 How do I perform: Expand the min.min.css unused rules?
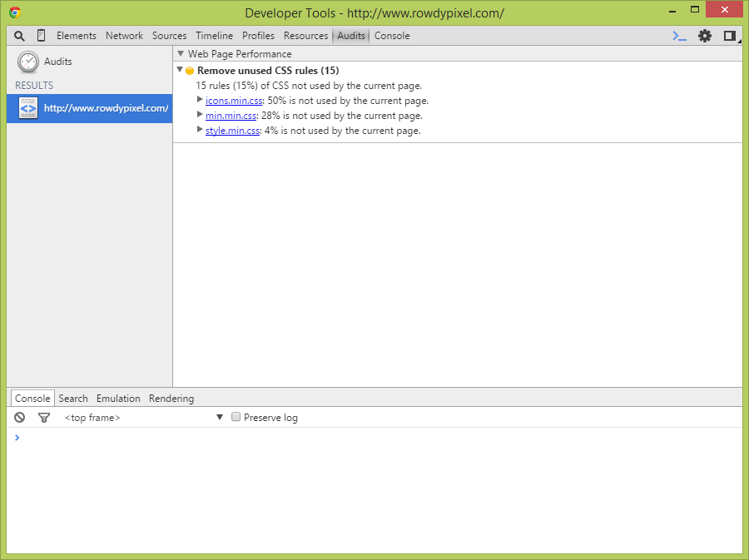[x=200, y=115]
